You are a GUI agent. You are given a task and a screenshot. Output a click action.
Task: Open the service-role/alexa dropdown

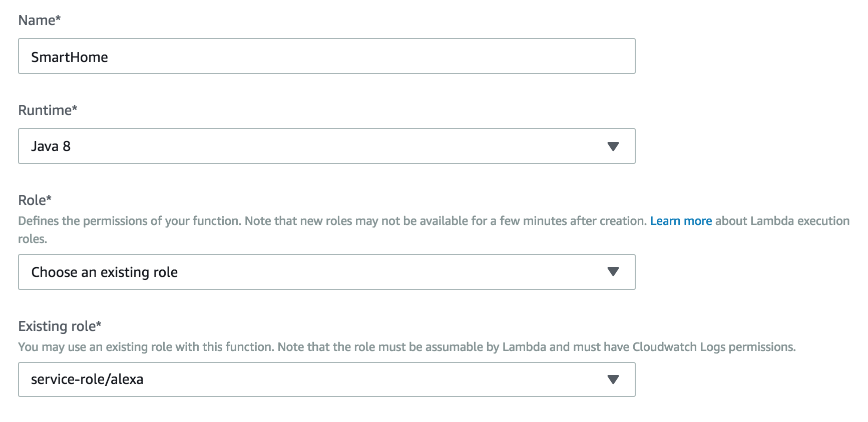pyautogui.click(x=327, y=379)
